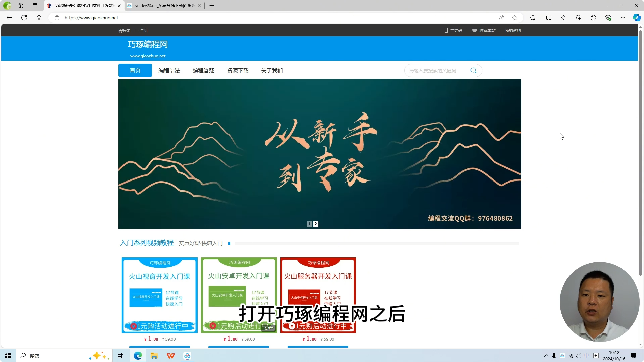
Task: Open a new tab
Action: [212, 6]
